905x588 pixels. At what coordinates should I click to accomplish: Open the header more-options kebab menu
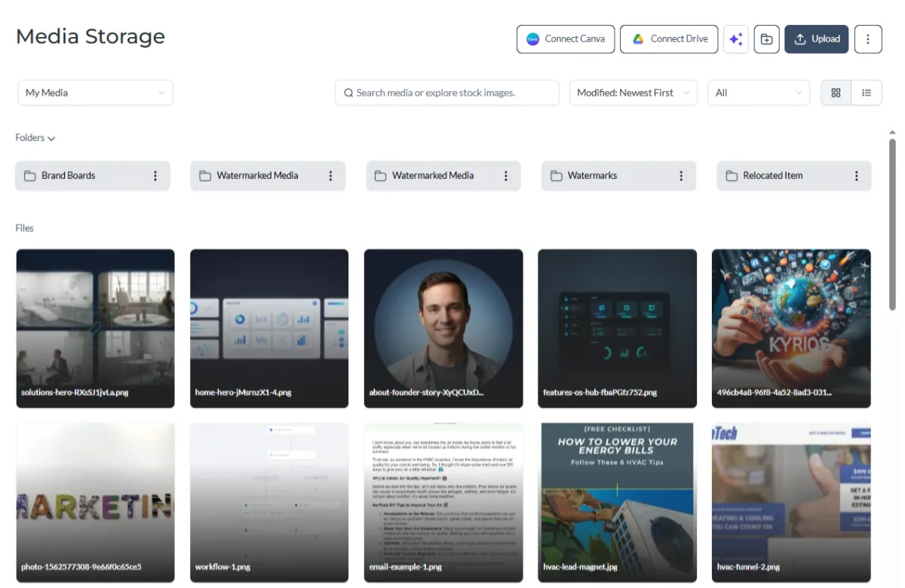point(868,39)
